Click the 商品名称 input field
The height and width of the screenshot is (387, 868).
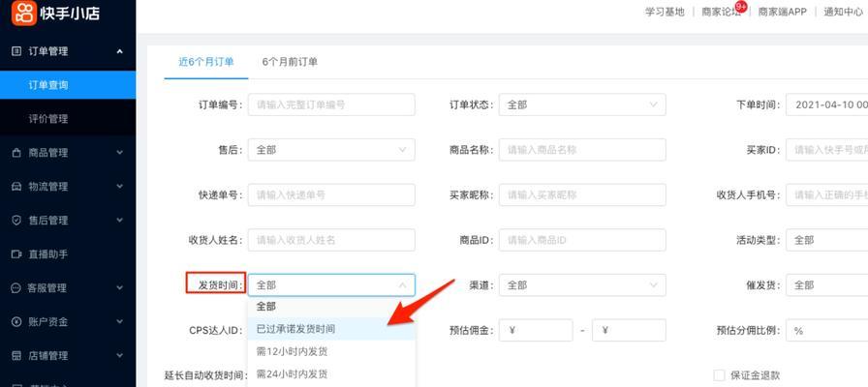582,150
